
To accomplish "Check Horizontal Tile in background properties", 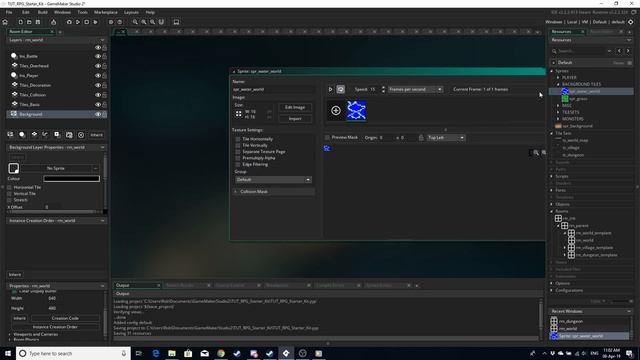I will pyautogui.click(x=9, y=187).
